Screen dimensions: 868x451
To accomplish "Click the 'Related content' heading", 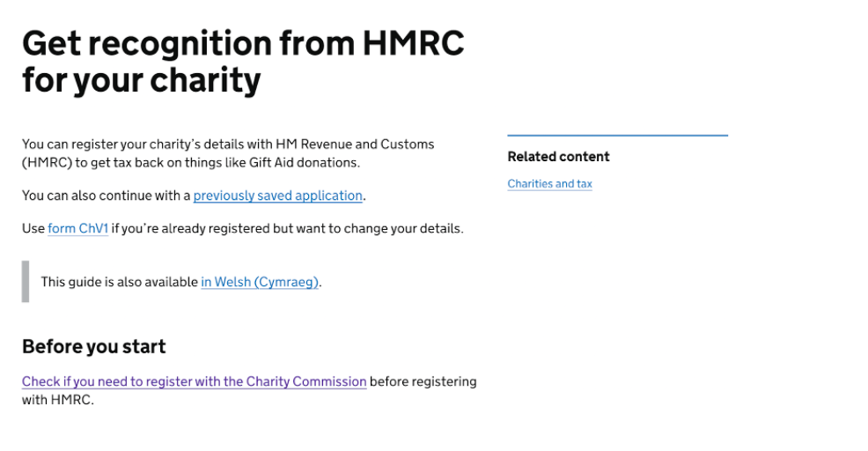I will tap(558, 157).
